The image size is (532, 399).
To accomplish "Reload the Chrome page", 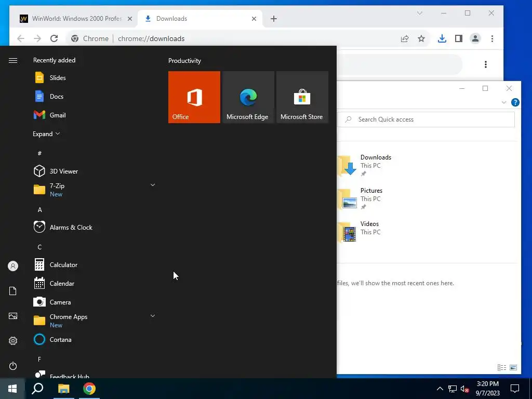I will point(54,38).
